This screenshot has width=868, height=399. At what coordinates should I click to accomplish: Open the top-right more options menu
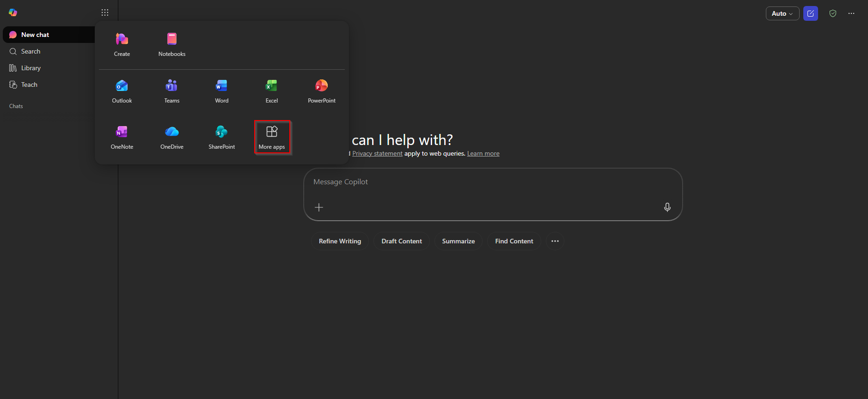click(x=851, y=13)
